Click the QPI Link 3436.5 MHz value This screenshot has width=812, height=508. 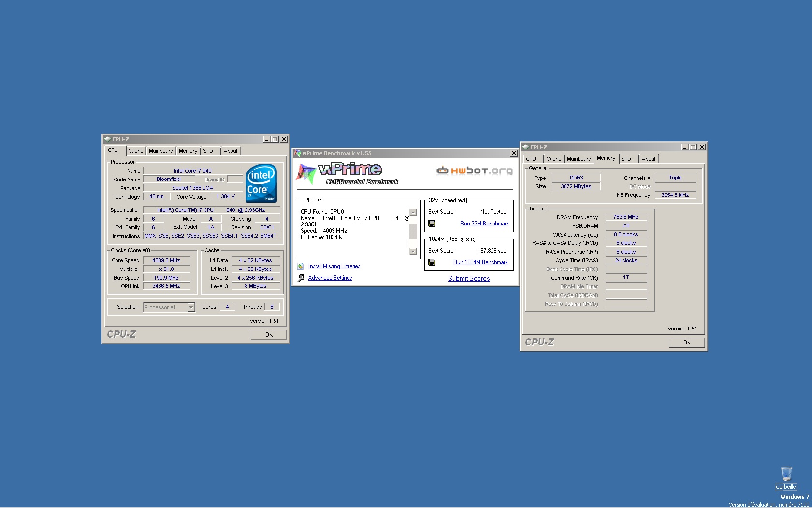(x=166, y=286)
